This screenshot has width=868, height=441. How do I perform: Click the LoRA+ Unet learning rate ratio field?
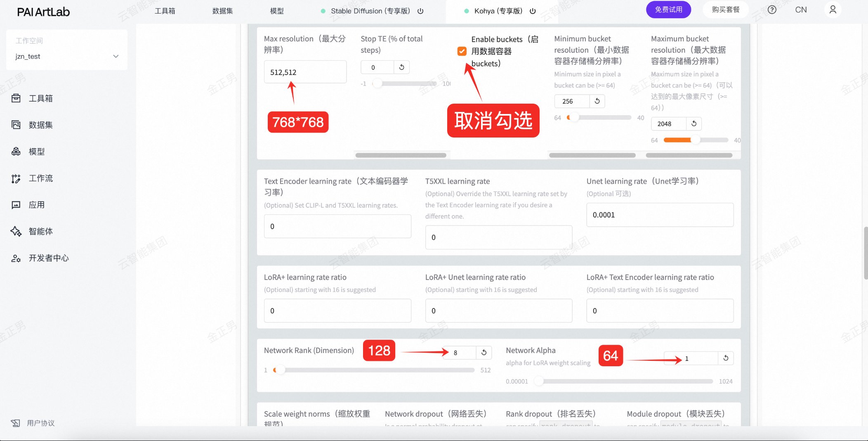point(499,311)
